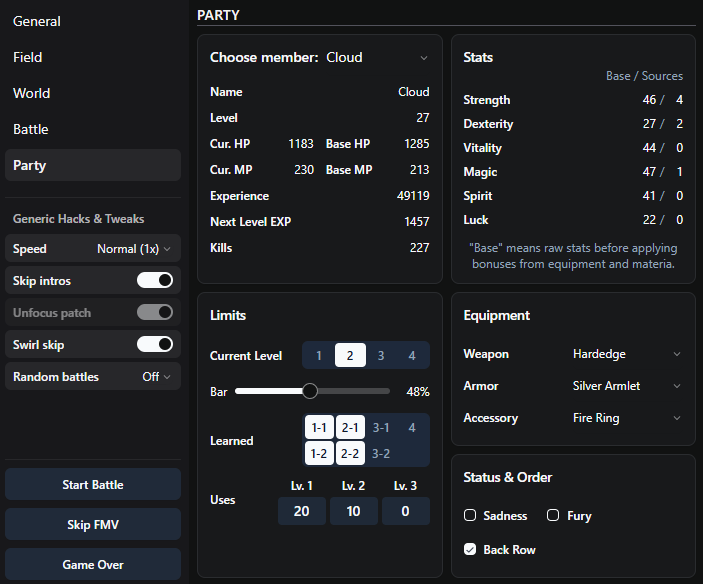Image resolution: width=703 pixels, height=584 pixels.
Task: Click the Name value Cloud
Action: (x=413, y=92)
